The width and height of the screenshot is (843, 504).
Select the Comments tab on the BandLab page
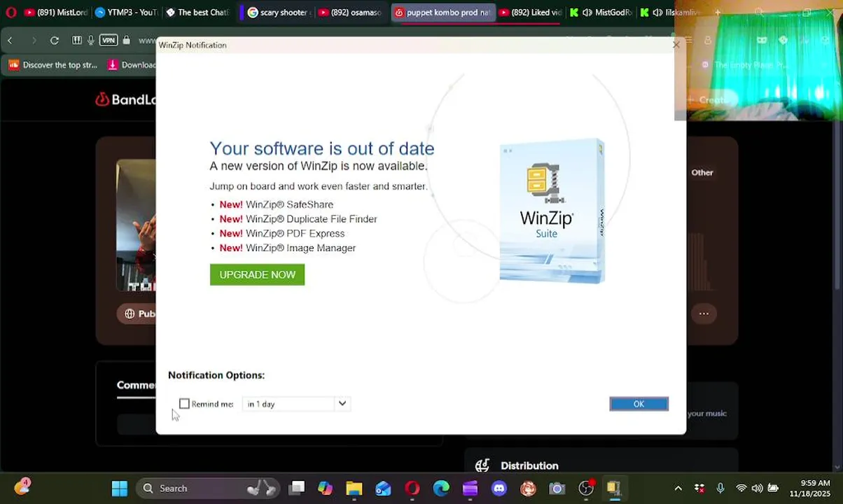(137, 385)
